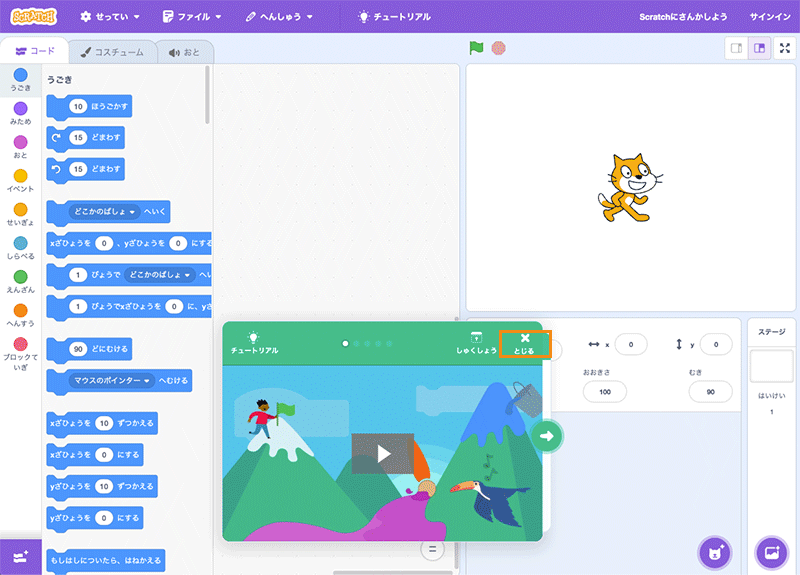Open the せってい settings dropdown
Screen dimensions: 800x575
109,17
